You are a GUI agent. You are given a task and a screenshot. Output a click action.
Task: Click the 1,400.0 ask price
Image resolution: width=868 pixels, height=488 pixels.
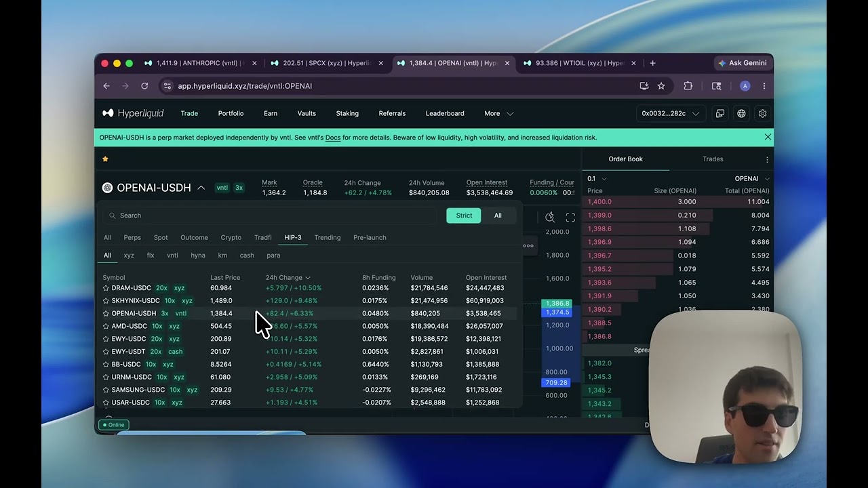pyautogui.click(x=599, y=202)
